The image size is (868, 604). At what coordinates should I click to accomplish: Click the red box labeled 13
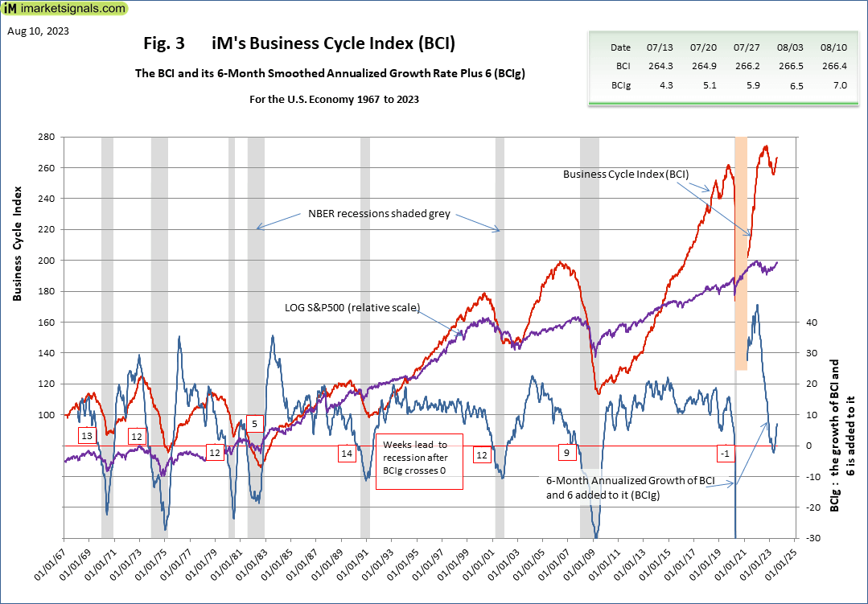87,435
